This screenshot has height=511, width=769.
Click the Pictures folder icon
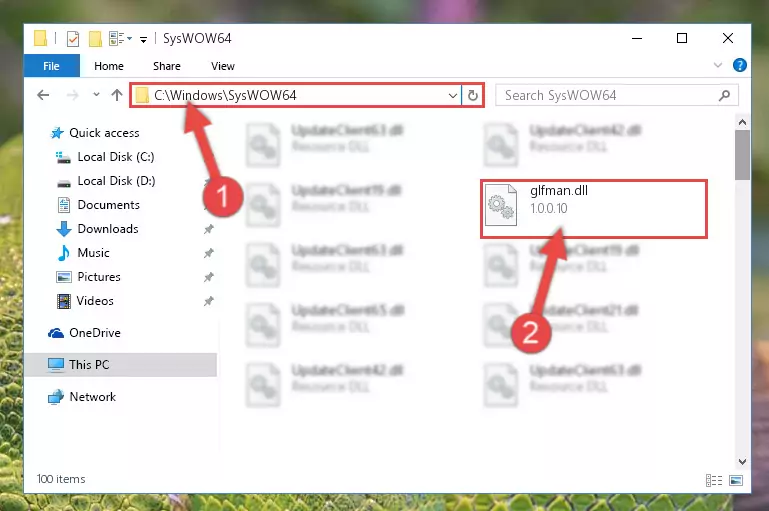[x=64, y=277]
